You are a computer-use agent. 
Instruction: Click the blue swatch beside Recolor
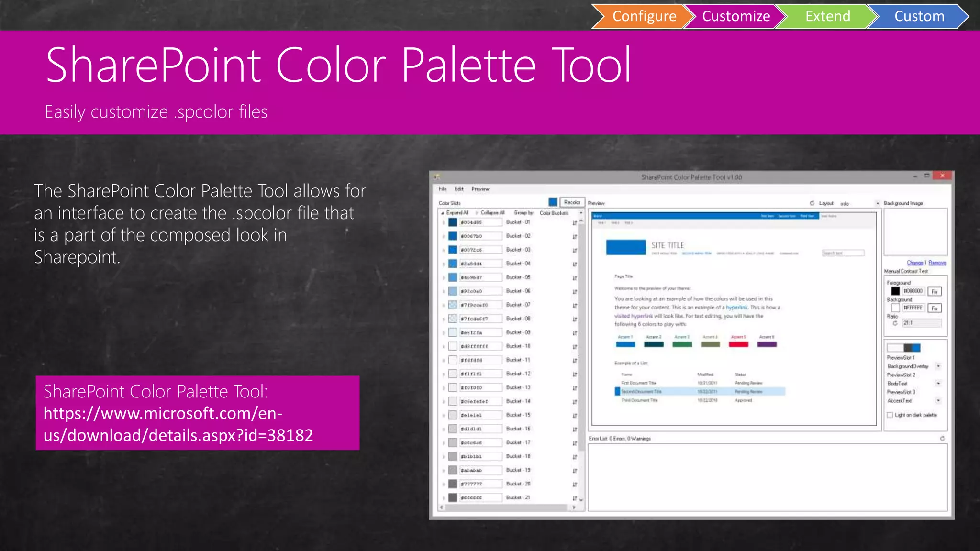click(553, 202)
